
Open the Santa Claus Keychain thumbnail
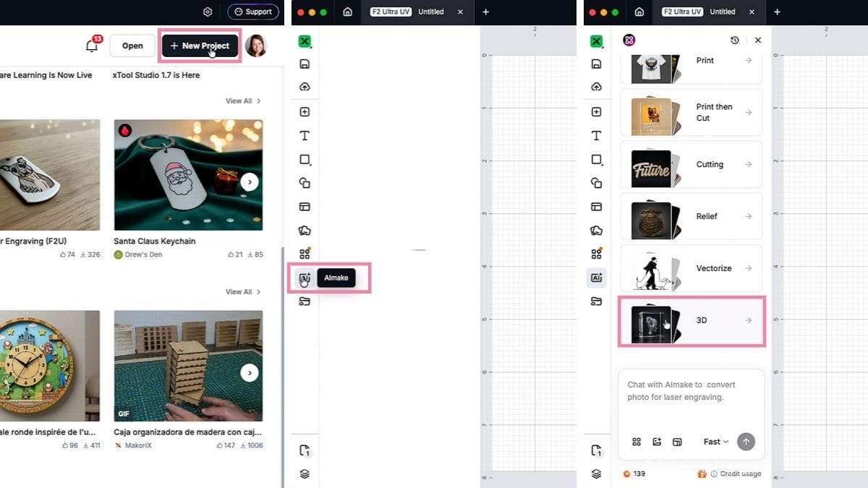pyautogui.click(x=188, y=175)
